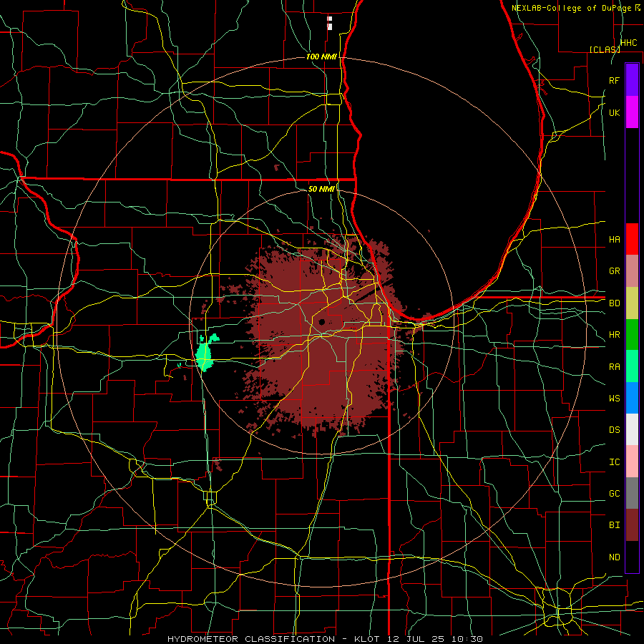Click the black ND legend swatch
644x644 pixels.
pyautogui.click(x=632, y=557)
